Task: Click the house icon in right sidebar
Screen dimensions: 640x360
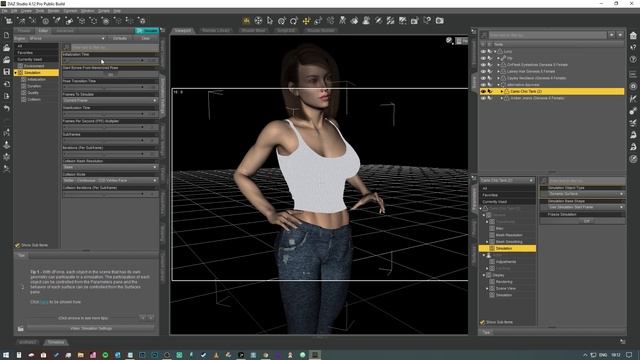Action: point(633,36)
